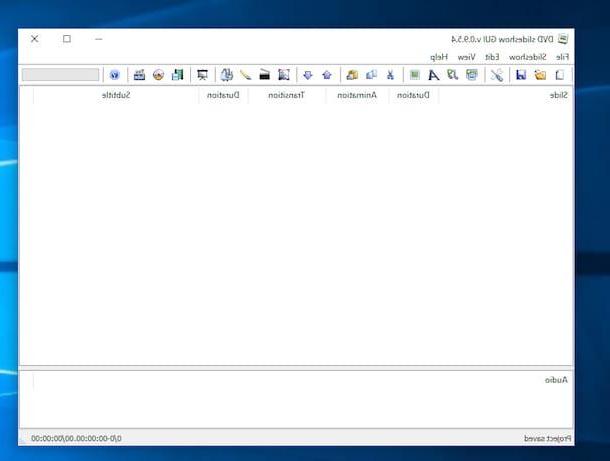Image resolution: width=610 pixels, height=461 pixels.
Task: Click the Transition column header
Action: pos(287,95)
